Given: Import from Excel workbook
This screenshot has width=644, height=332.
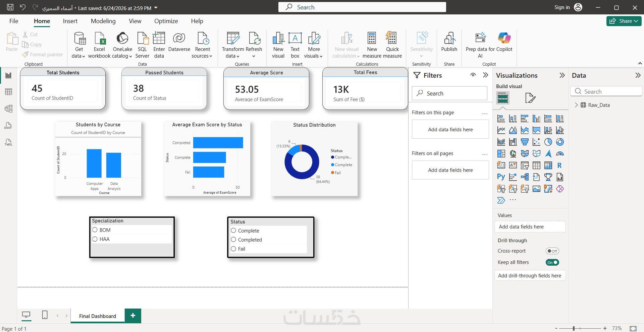Looking at the screenshot, I should point(99,45).
